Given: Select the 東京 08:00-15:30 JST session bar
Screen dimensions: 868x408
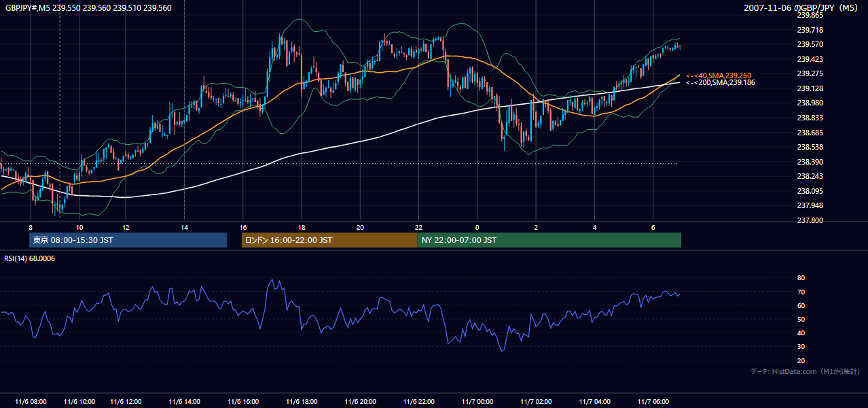Looking at the screenshot, I should click(x=128, y=240).
